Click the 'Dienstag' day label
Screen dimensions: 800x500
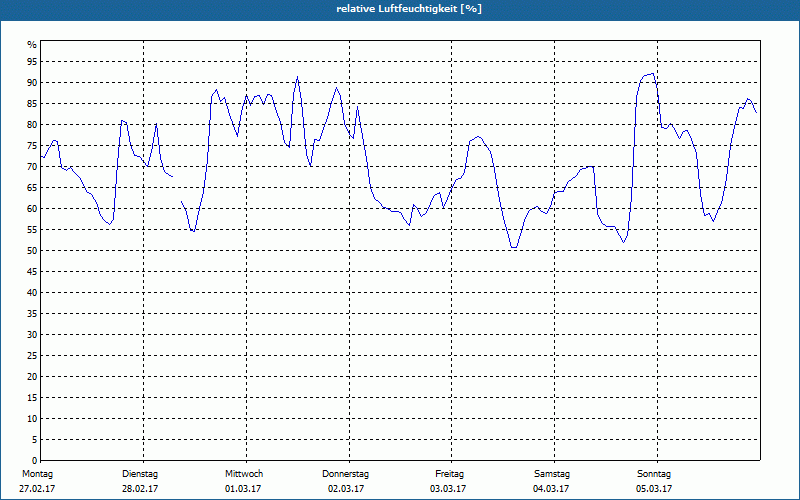point(140,474)
